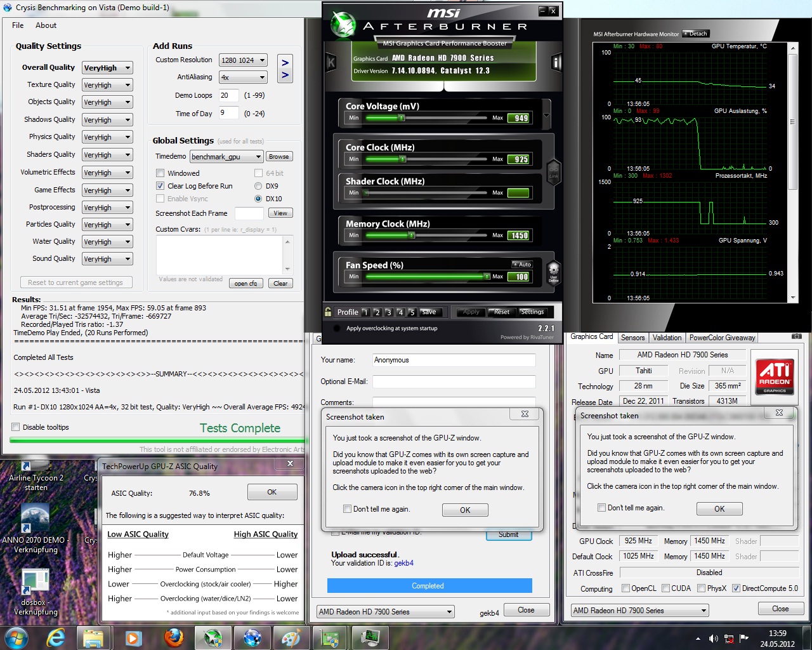Screen dimensions: 812x650
Task: Open the Custom Resolution dropdown
Action: [243, 60]
